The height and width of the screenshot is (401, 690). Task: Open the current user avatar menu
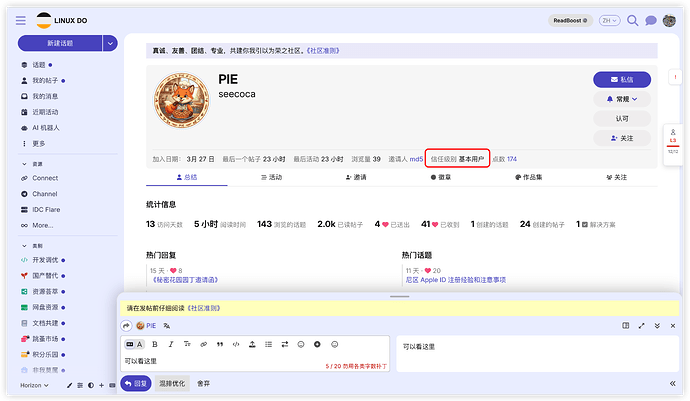pos(669,20)
